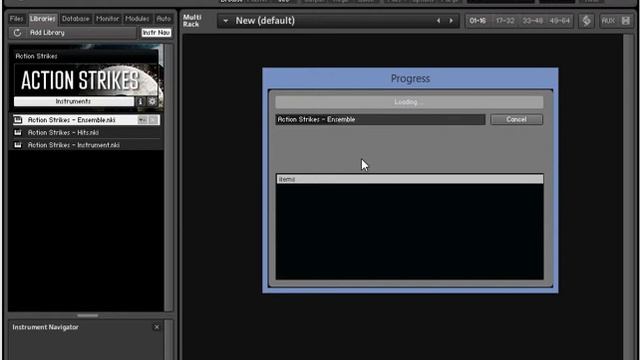Switch to the Files tab
640x360 pixels.
pyautogui.click(x=17, y=19)
